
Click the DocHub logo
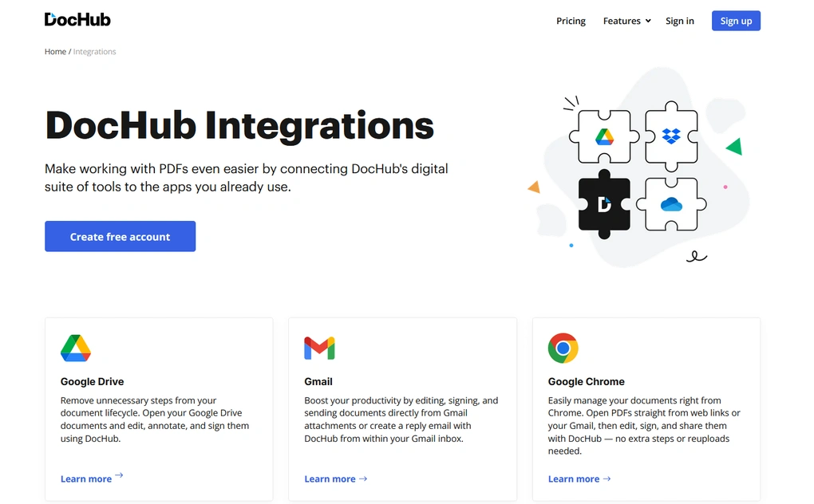tap(77, 19)
